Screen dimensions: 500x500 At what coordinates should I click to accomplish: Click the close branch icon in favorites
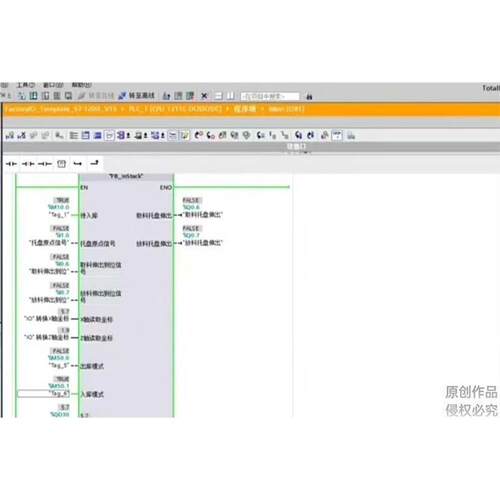tap(94, 163)
